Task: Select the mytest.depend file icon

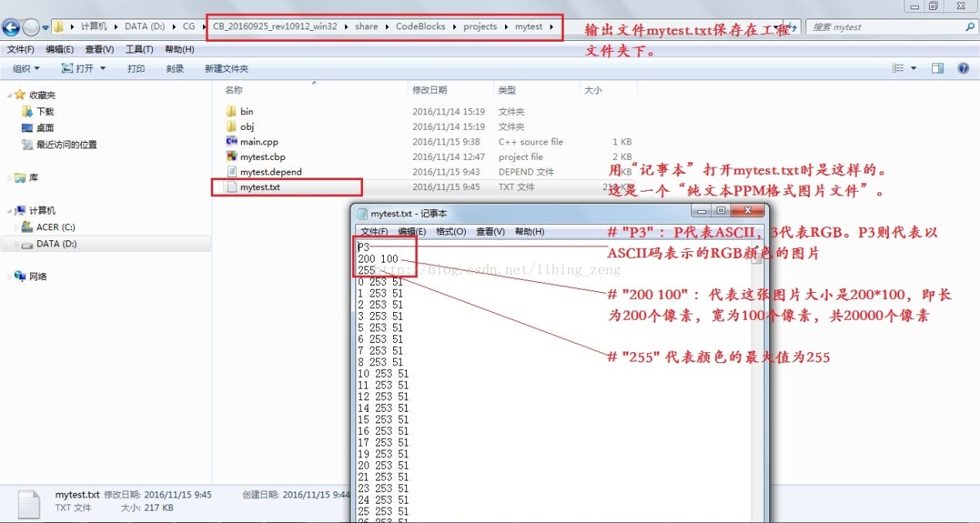Action: [231, 172]
